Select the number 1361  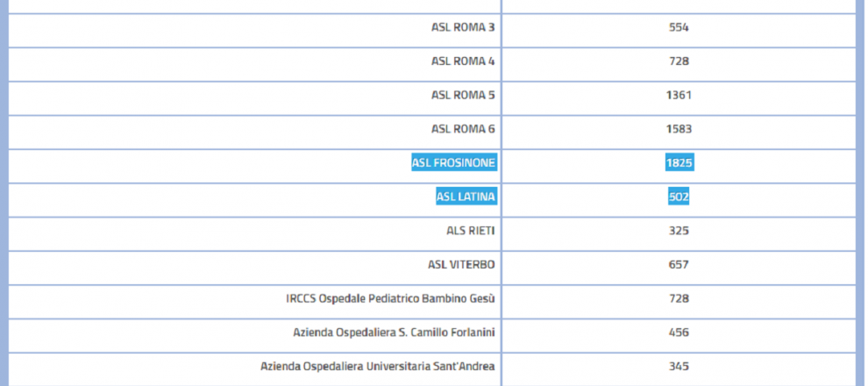[x=679, y=95]
